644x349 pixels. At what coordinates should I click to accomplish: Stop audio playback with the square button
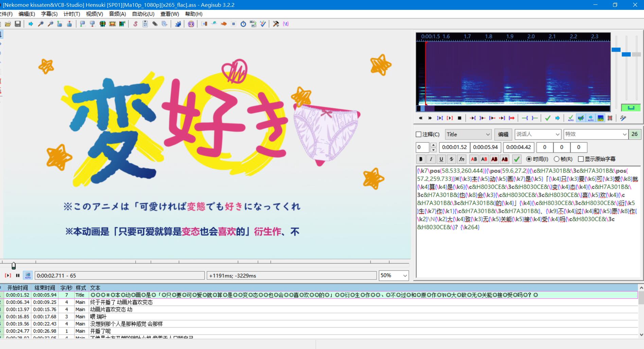point(459,118)
